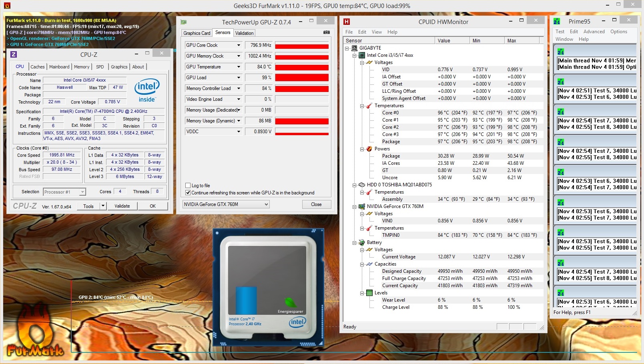
Task: Switch to the Validation tab in GPU-Z
Action: pos(244,33)
